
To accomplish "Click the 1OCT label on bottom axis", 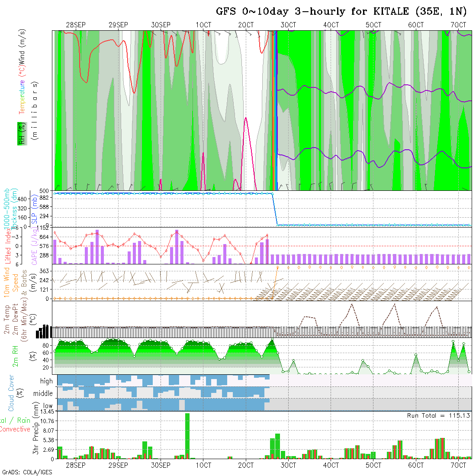I will (x=203, y=465).
